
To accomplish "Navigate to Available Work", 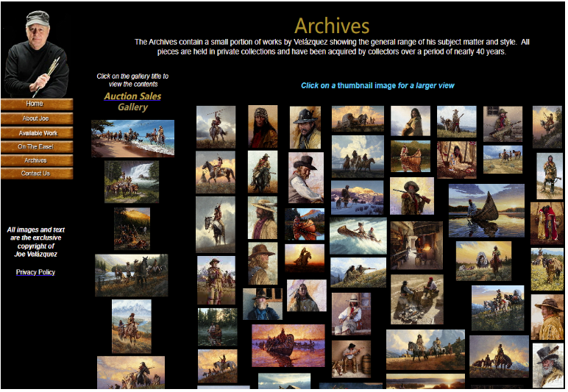I will [36, 133].
